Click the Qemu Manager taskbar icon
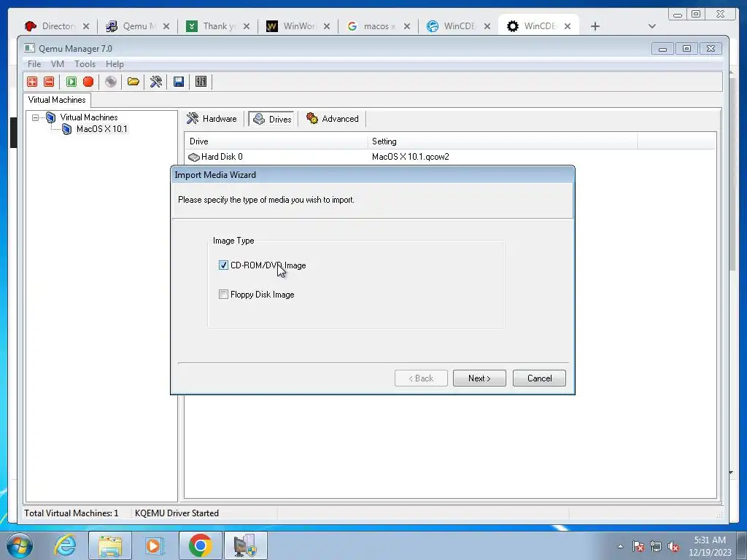Screen dimensions: 747x560 coord(245,545)
